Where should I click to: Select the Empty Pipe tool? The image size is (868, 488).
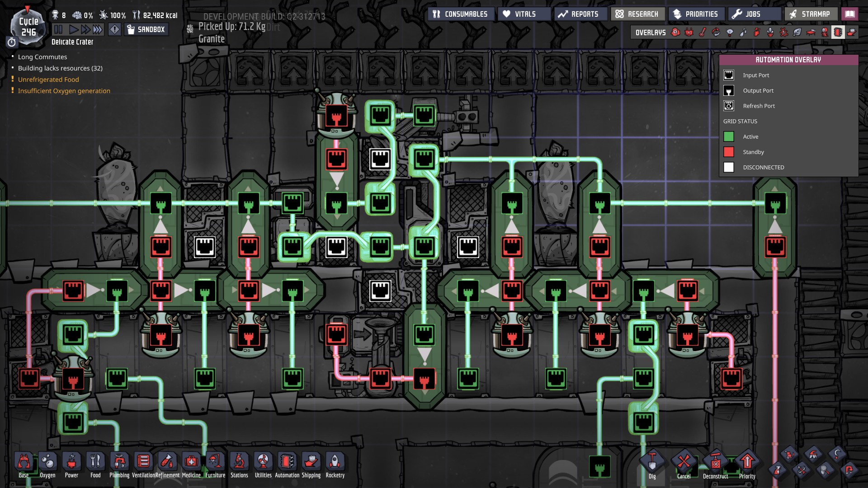[x=849, y=470]
